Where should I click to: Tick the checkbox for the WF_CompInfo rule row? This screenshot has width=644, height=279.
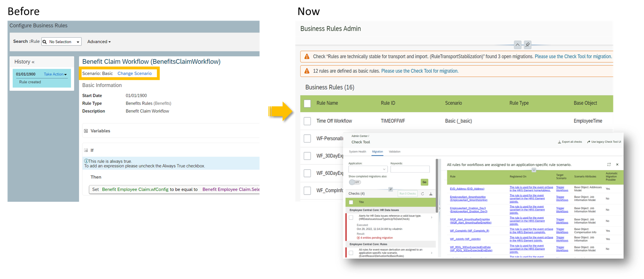(308, 191)
